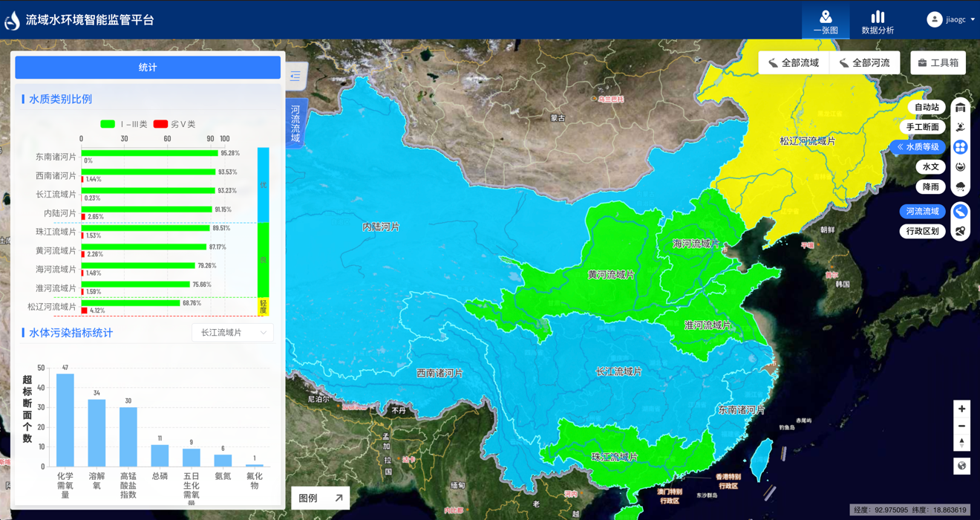The image size is (980, 520).
Task: Collapse the statistics panel using list icon
Action: click(295, 77)
